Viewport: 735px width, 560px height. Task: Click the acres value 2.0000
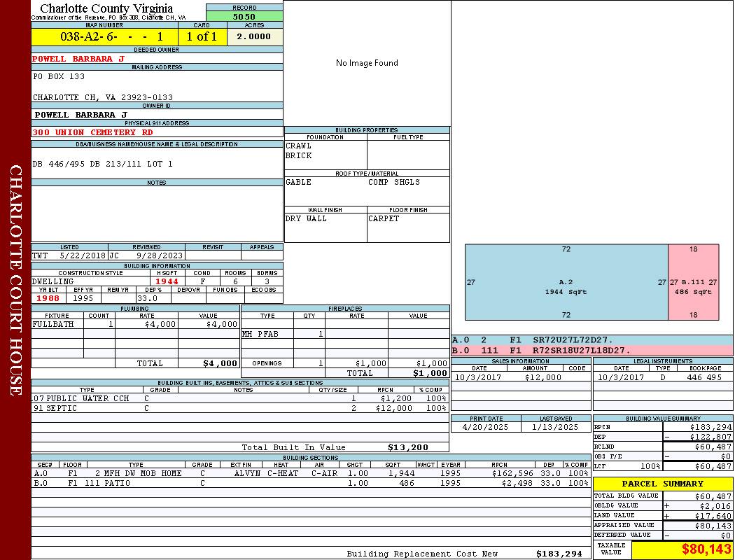(x=253, y=36)
